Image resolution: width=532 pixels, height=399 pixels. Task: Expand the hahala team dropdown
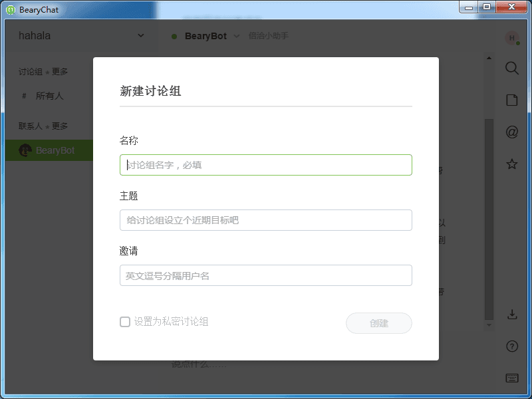click(140, 35)
